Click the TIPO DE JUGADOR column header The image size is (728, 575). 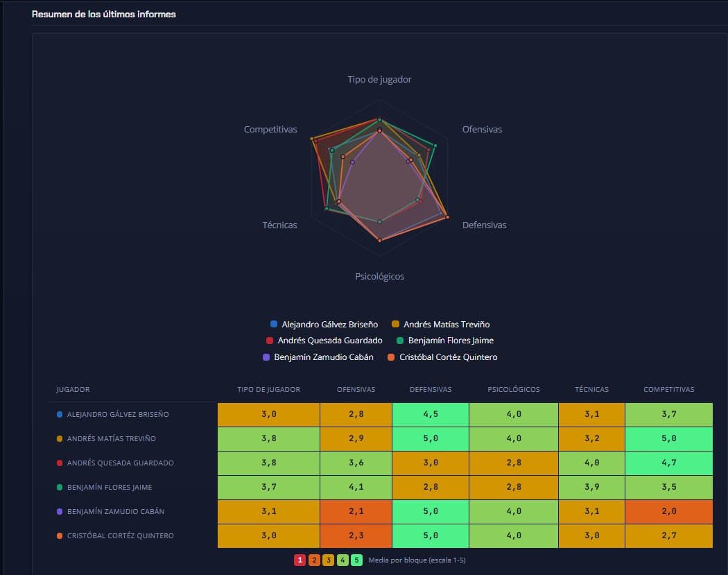coord(268,389)
